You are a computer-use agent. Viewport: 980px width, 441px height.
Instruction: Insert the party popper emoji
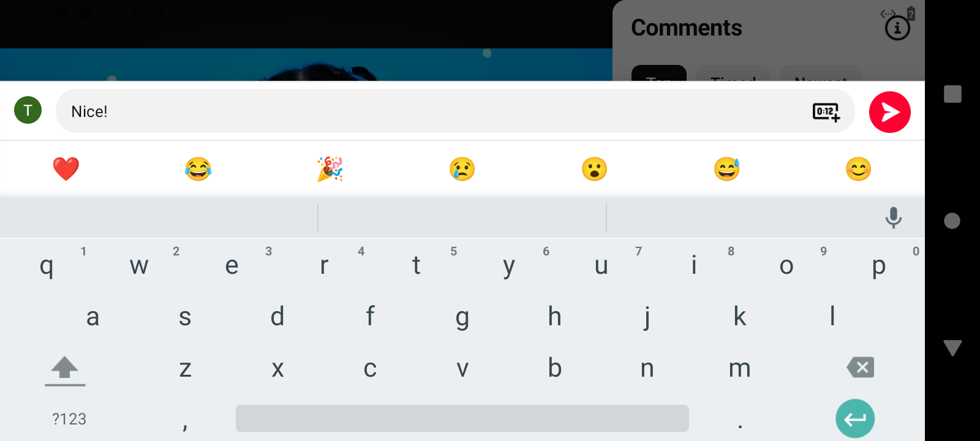[330, 169]
